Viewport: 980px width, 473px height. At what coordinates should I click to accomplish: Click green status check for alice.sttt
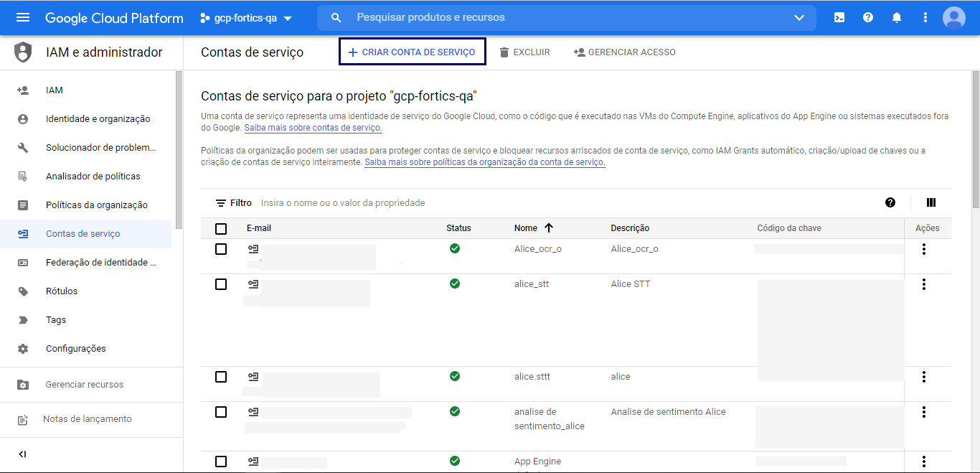[x=455, y=376]
